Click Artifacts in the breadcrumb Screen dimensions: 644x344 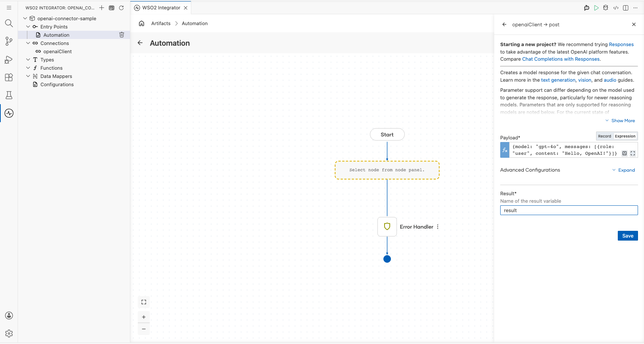(161, 23)
